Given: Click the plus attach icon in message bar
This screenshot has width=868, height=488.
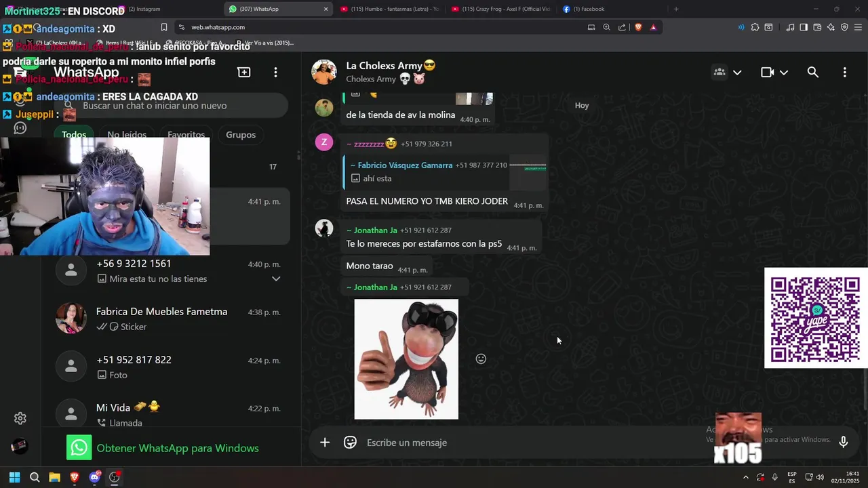Looking at the screenshot, I should point(325,443).
